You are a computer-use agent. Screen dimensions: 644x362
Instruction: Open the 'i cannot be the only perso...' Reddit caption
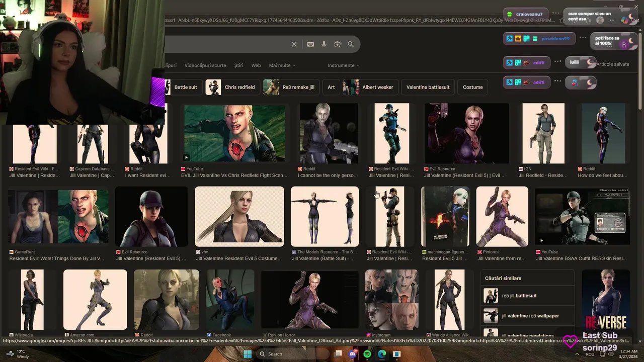(x=328, y=175)
